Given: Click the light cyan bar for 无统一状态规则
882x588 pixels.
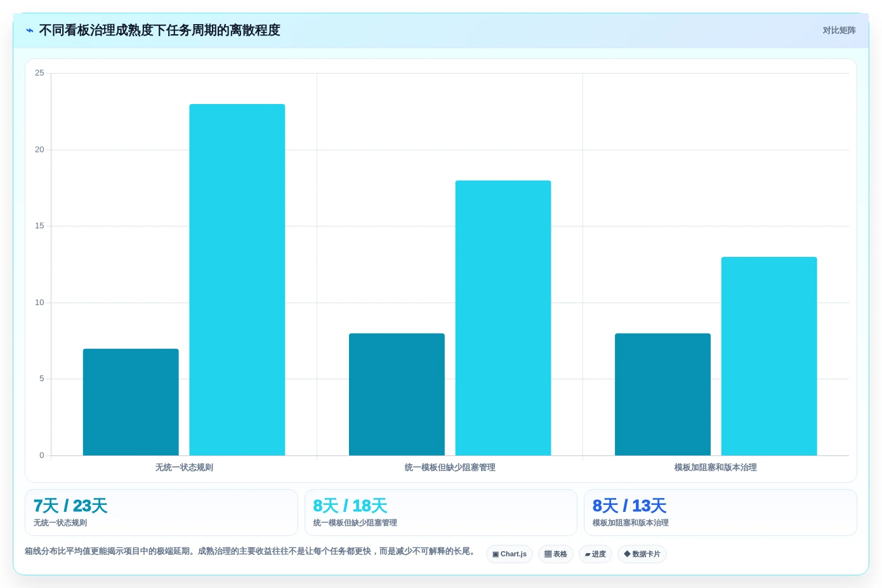Looking at the screenshot, I should click(x=237, y=280).
